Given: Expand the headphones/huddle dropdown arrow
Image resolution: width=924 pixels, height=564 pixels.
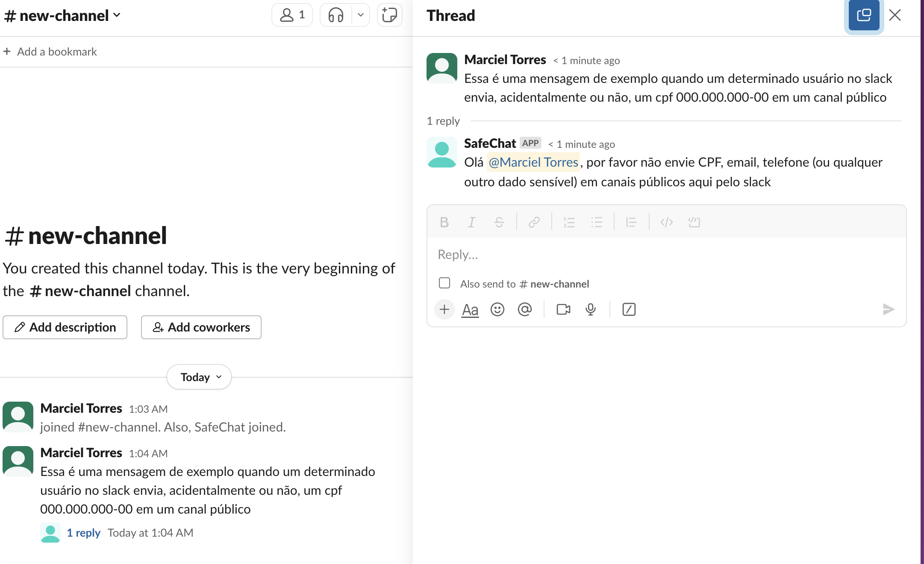Looking at the screenshot, I should (x=361, y=16).
